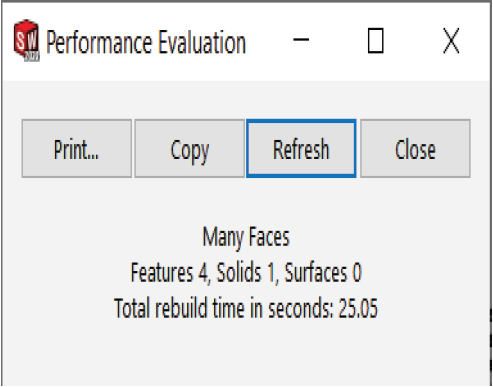Click the Solids 1 count text
Screen dimensions: 493x387
(247, 273)
